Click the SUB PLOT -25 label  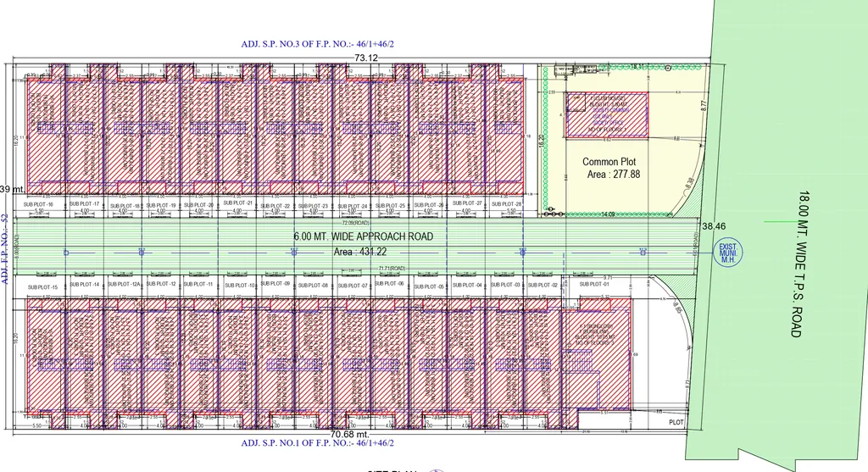click(x=390, y=205)
